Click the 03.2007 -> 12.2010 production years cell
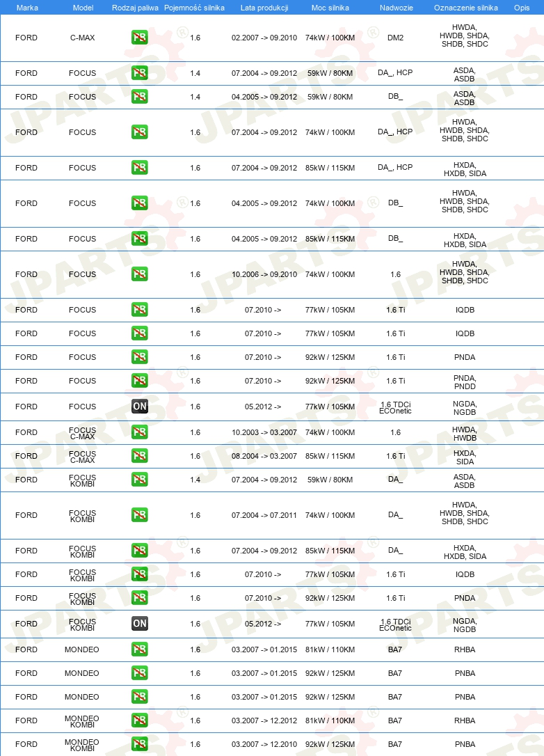Screen dimensions: 544x756 (x=264, y=744)
